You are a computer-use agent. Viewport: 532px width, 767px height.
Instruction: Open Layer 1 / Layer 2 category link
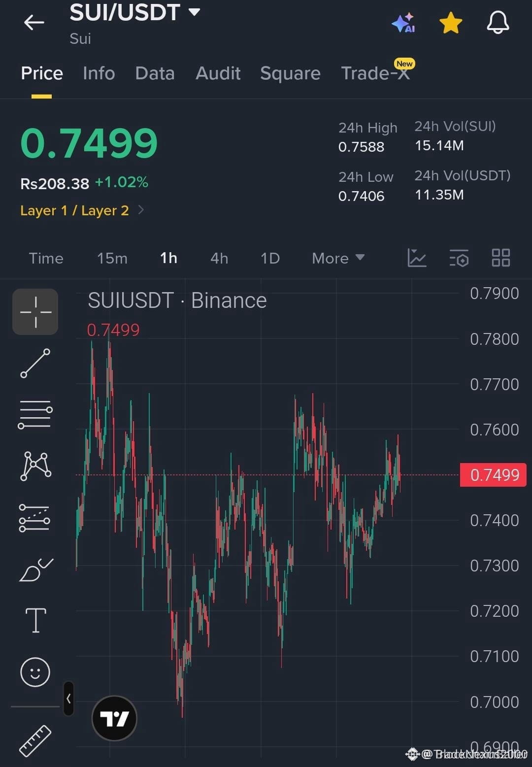click(x=82, y=210)
